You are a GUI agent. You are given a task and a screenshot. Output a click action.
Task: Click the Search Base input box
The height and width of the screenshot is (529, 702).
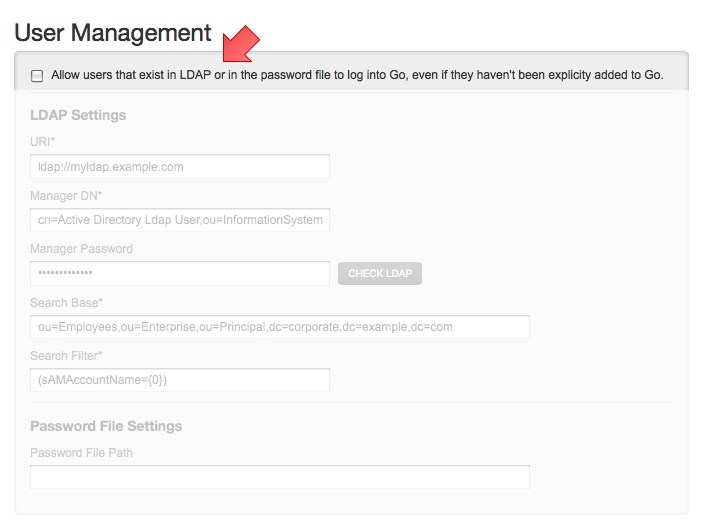tap(280, 327)
